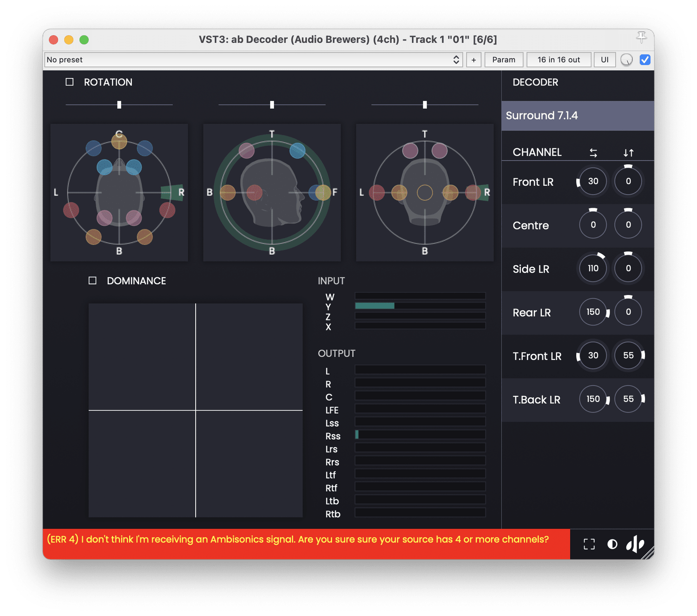Screen dimensions: 697x616
Task: Toggle the plugin bypass checkbox
Action: tap(645, 59)
